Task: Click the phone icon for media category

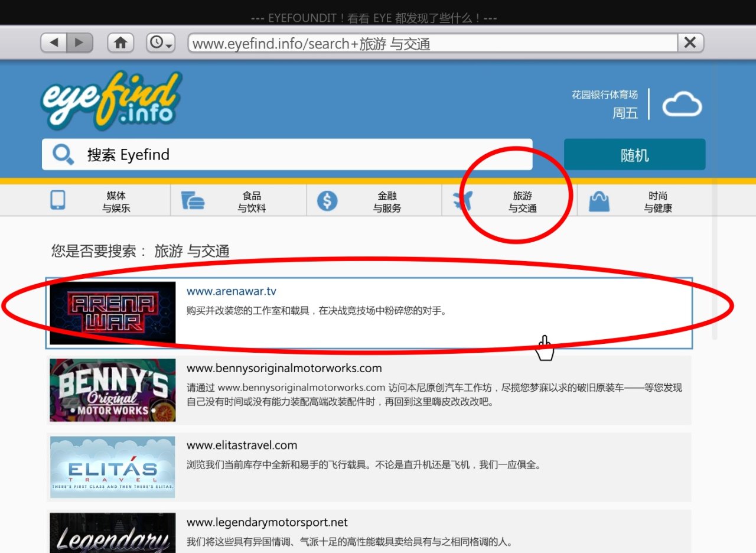Action: tap(58, 201)
